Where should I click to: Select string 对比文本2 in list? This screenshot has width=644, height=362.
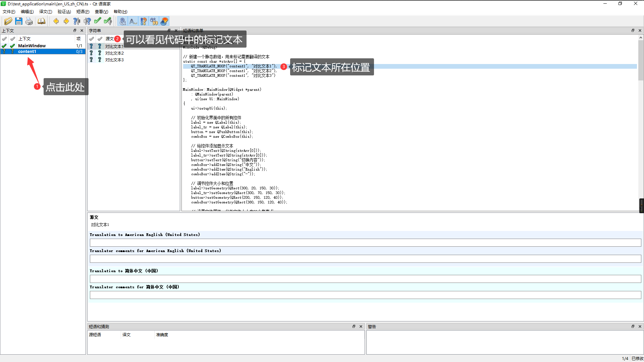click(114, 53)
